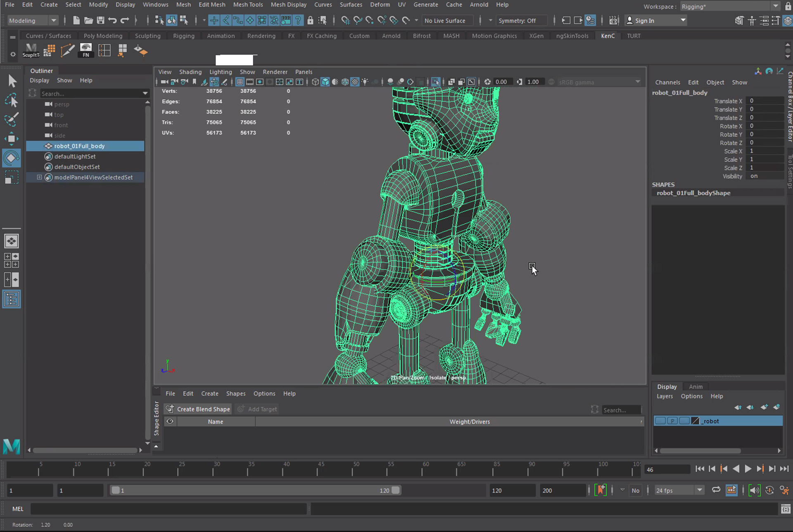793x532 pixels.
Task: Toggle visibility box of _robot layer
Action: [660, 421]
